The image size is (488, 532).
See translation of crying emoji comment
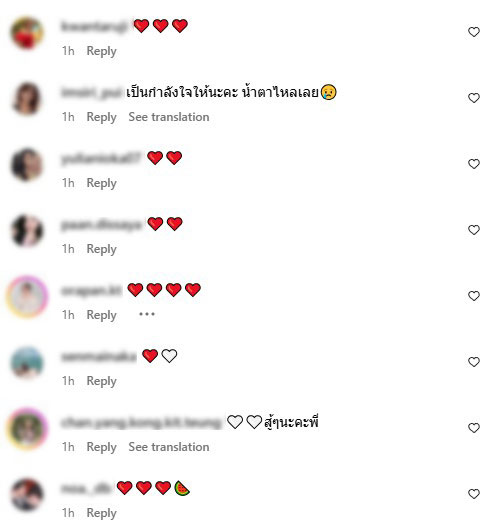169,117
